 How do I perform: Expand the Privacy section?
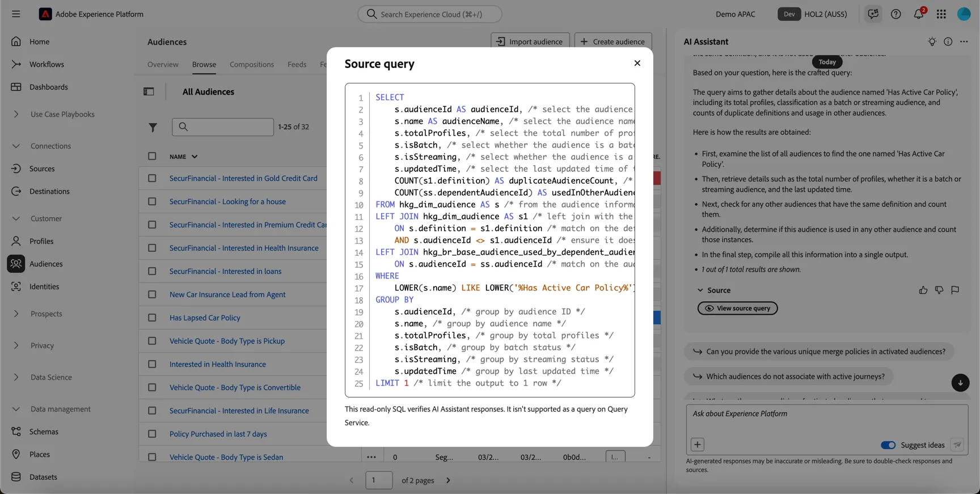(16, 345)
